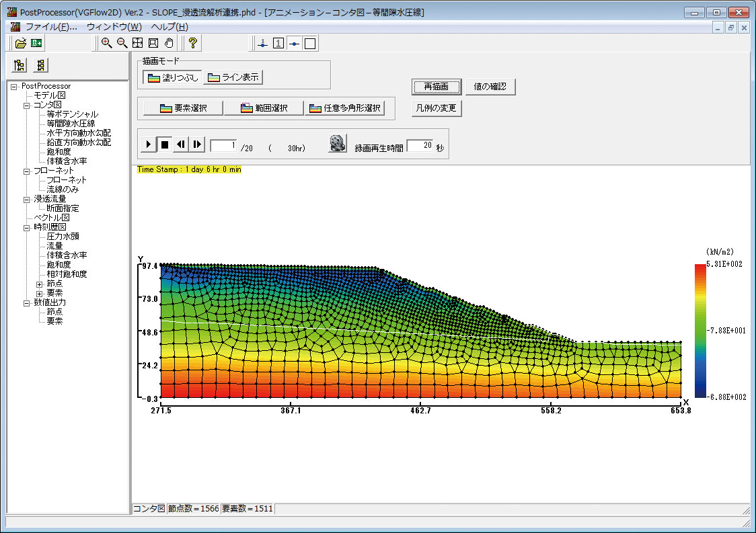Click the color legend gradient bar
This screenshot has width=756, height=533.
(x=700, y=330)
